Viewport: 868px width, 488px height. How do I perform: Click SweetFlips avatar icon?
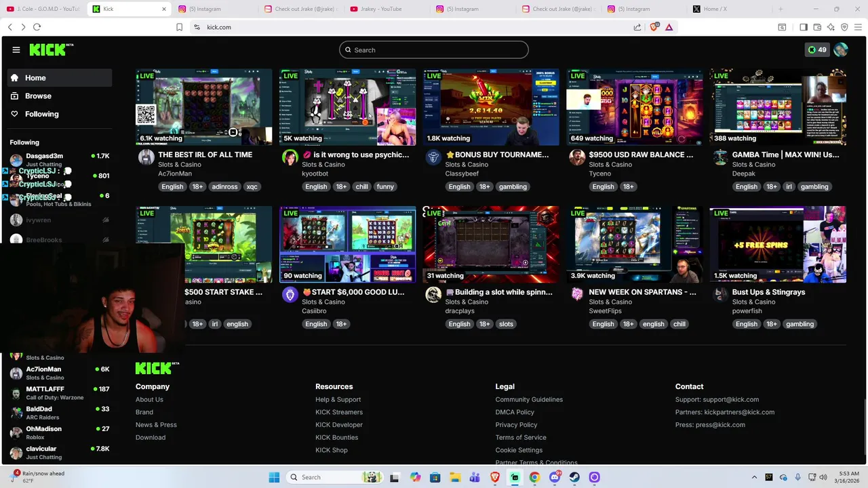[x=577, y=295]
